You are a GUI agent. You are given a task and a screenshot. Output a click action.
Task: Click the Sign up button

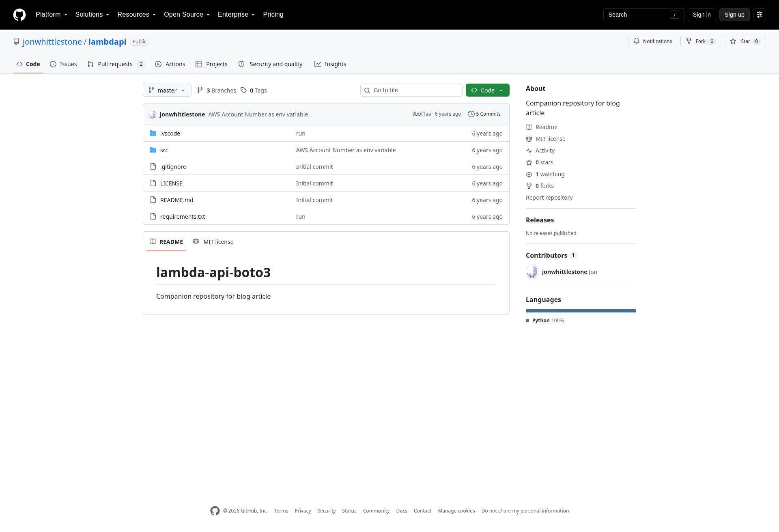click(734, 15)
